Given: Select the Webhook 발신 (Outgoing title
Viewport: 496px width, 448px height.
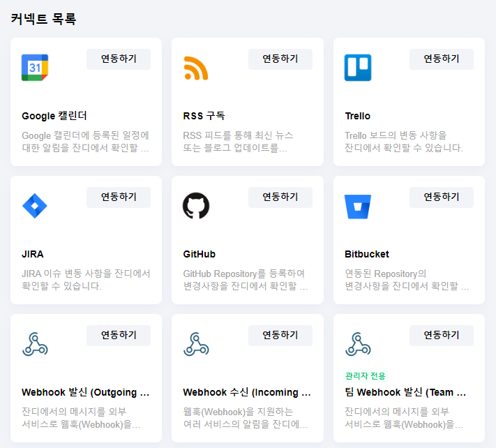Looking at the screenshot, I should (85, 392).
